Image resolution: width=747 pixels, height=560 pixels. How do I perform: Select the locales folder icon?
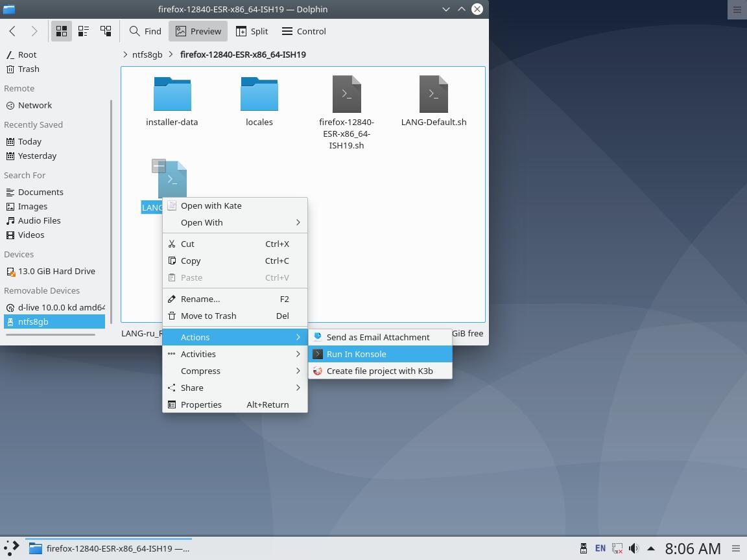(259, 94)
